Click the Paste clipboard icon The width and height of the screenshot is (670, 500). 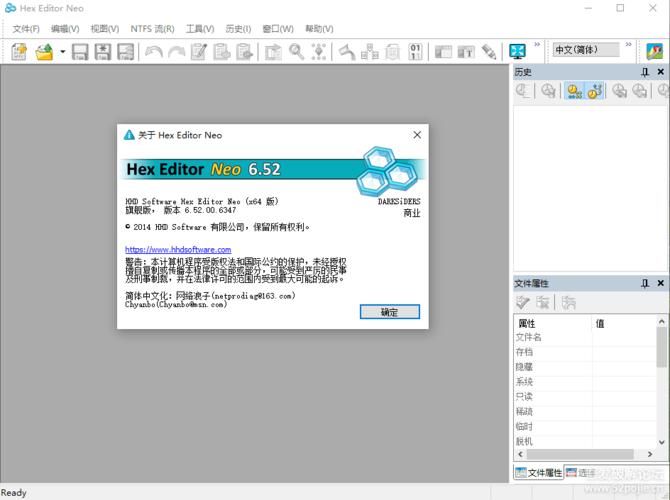click(x=244, y=52)
